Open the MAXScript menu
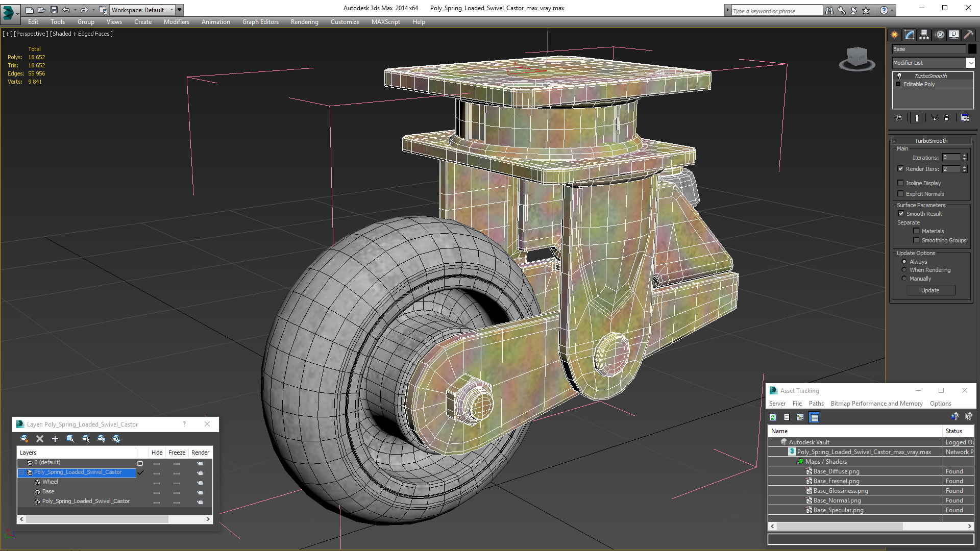 (386, 22)
